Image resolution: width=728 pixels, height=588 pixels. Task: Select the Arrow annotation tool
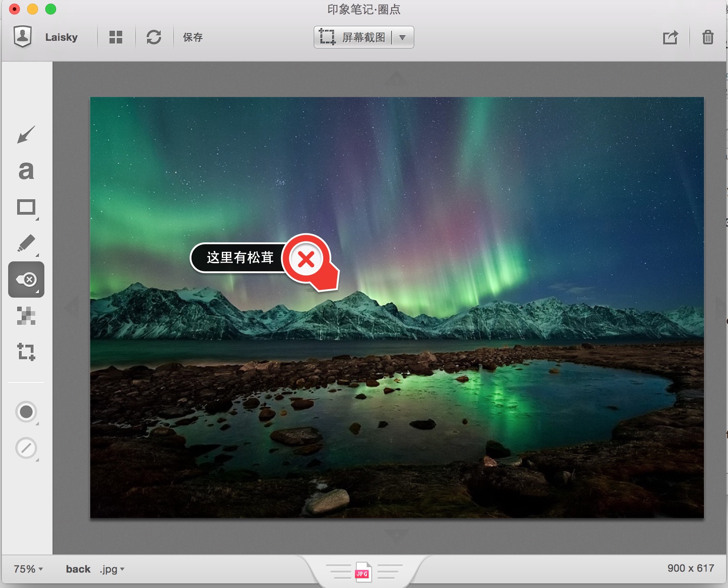26,135
